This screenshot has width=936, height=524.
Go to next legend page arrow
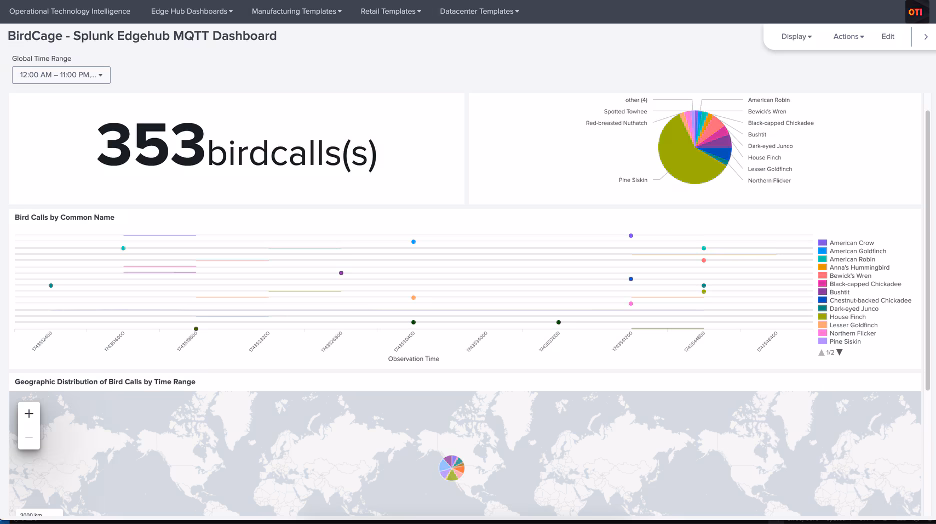click(x=839, y=352)
